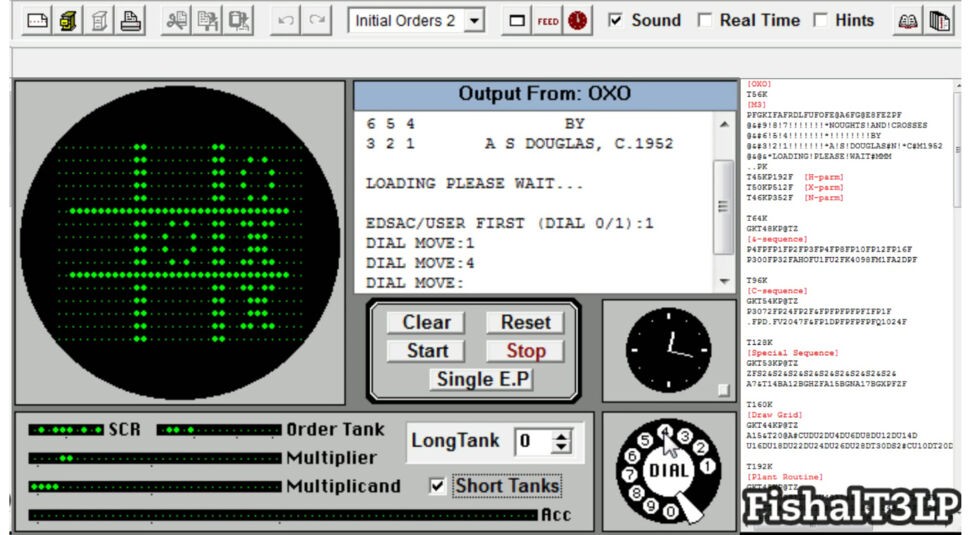Click the Start button
969x535 pixels.
426,350
